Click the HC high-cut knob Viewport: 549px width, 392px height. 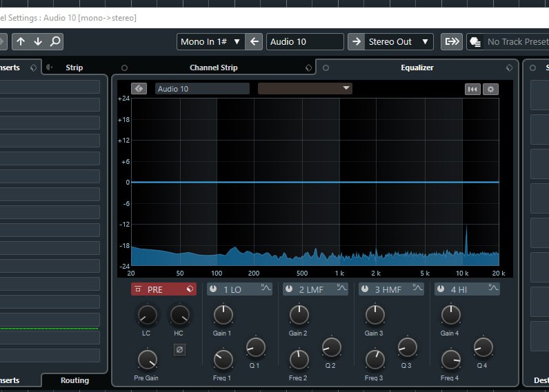[179, 315]
